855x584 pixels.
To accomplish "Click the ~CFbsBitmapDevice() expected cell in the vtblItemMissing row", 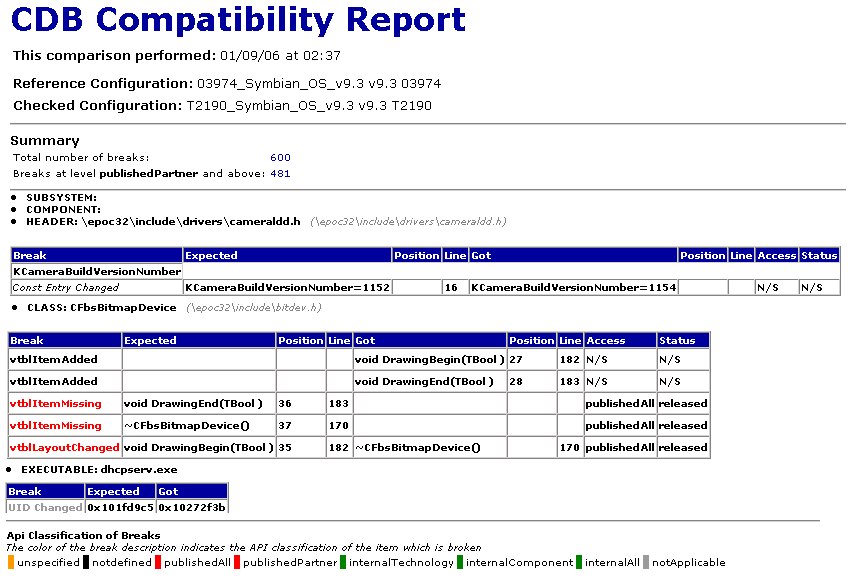I will (199, 425).
